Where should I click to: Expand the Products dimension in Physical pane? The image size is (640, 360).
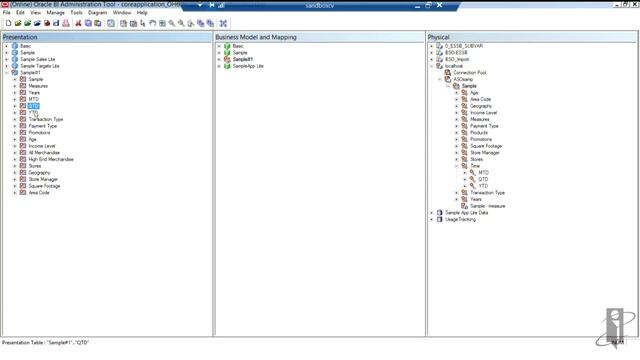coord(456,133)
